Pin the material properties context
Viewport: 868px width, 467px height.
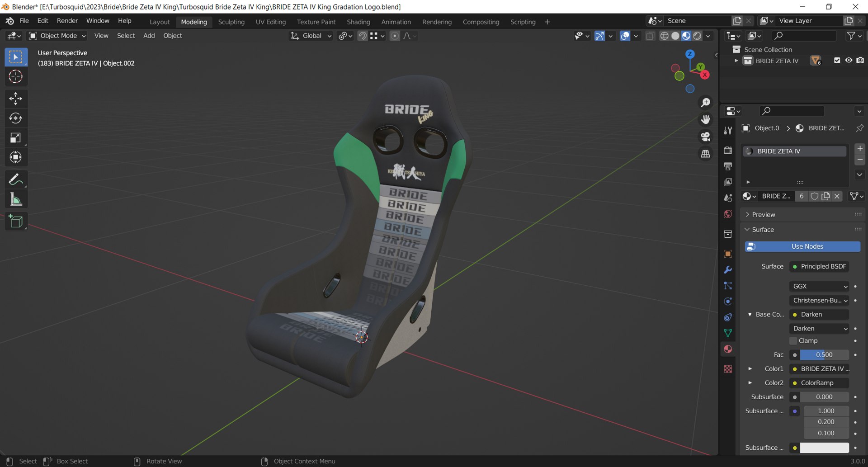coord(859,128)
